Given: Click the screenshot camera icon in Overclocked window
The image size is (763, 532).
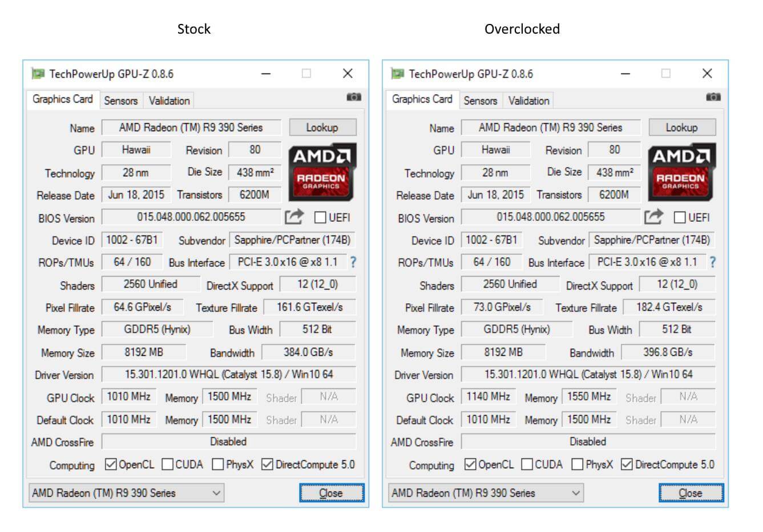Looking at the screenshot, I should pos(713,98).
